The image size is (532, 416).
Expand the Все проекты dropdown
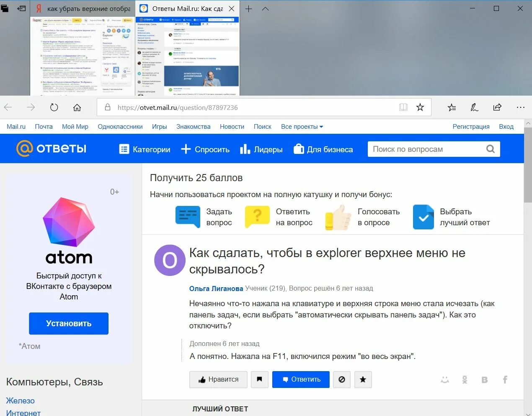[302, 127]
